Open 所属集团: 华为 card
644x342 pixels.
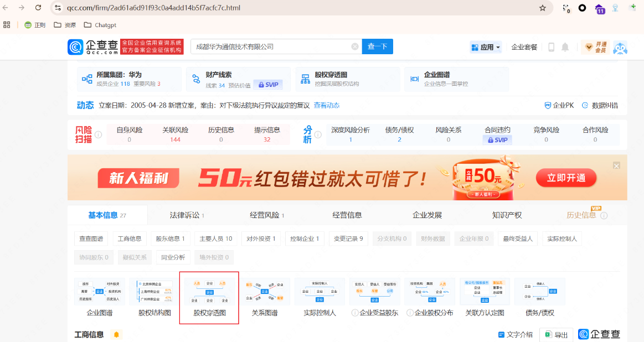click(129, 79)
